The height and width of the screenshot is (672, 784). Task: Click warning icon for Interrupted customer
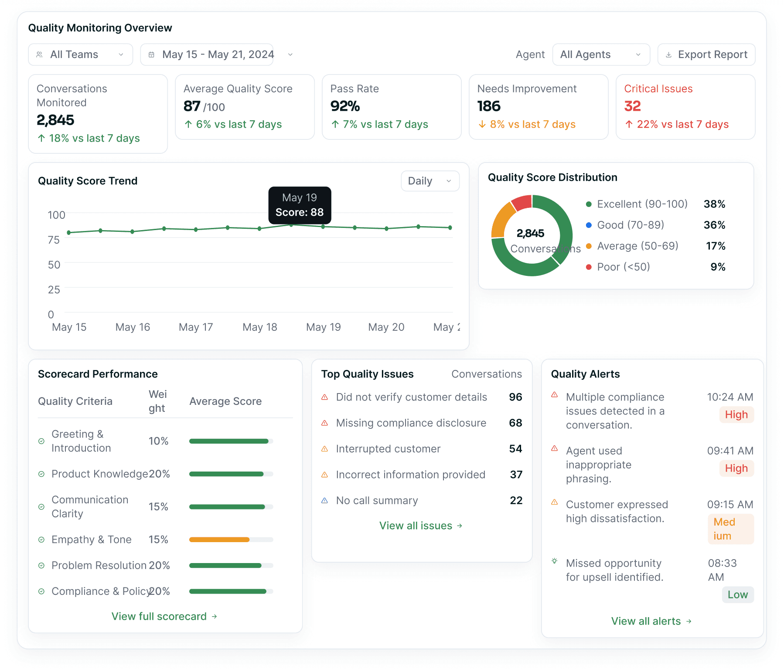coord(324,449)
